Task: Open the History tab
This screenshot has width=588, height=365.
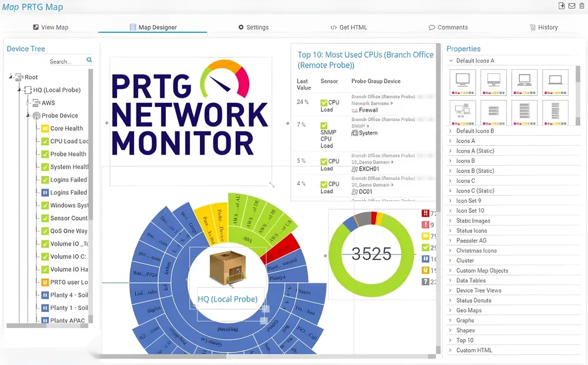Action: pos(544,28)
